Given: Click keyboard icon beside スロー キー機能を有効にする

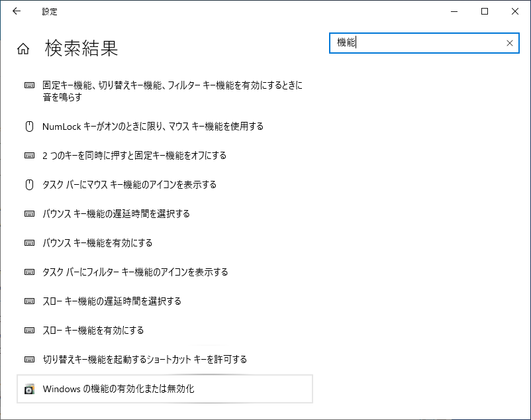Looking at the screenshot, I should tap(29, 331).
